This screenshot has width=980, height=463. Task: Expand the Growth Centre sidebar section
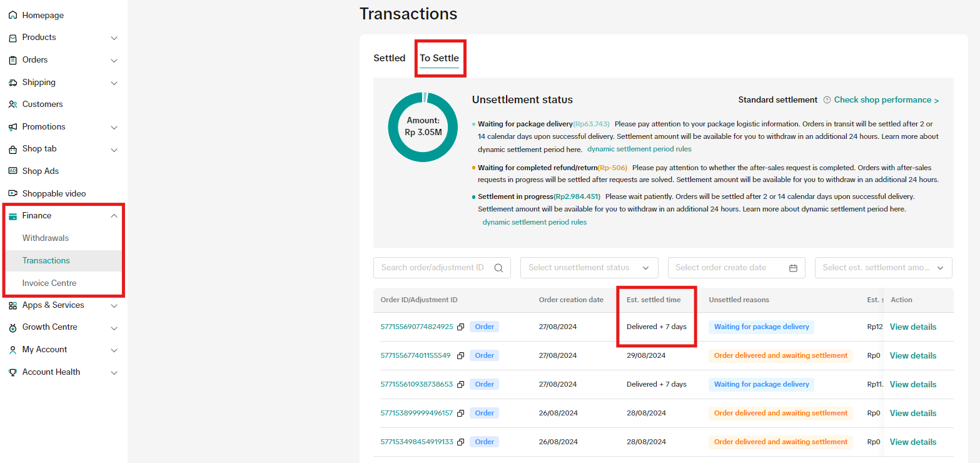(x=114, y=328)
